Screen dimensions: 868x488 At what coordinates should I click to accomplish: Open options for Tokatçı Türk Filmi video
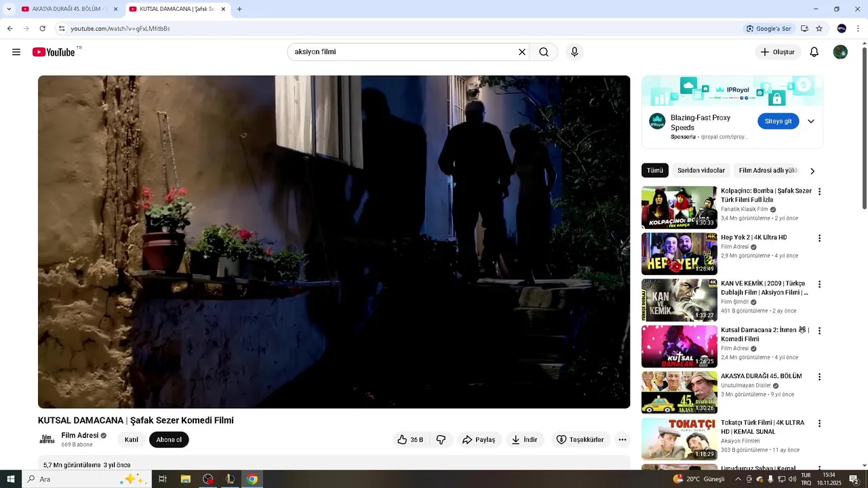[819, 424]
